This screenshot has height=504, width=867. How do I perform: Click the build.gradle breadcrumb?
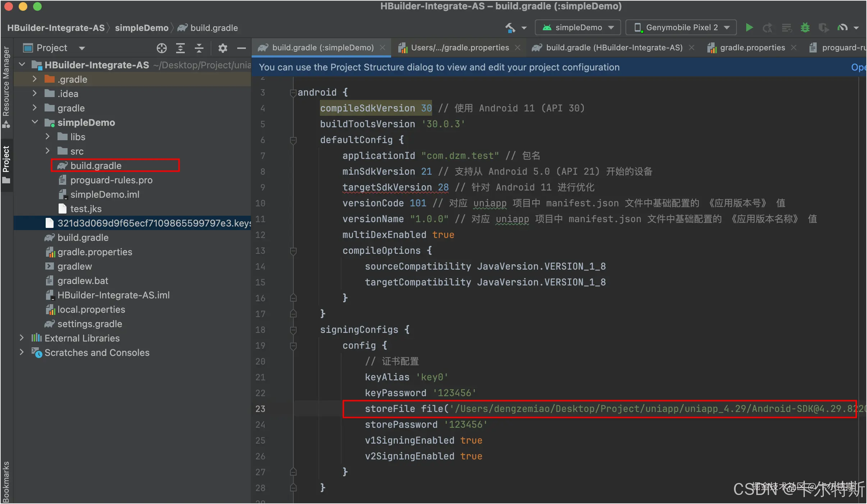coord(207,28)
